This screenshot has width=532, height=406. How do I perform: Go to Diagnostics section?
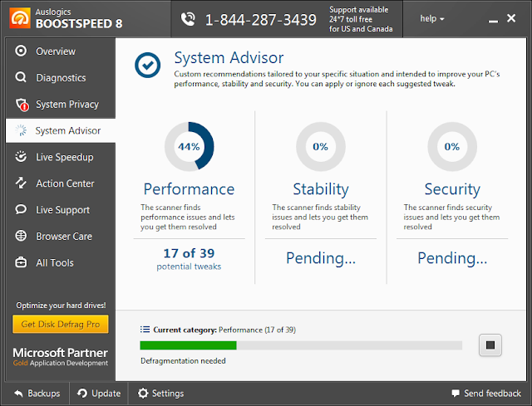(61, 77)
